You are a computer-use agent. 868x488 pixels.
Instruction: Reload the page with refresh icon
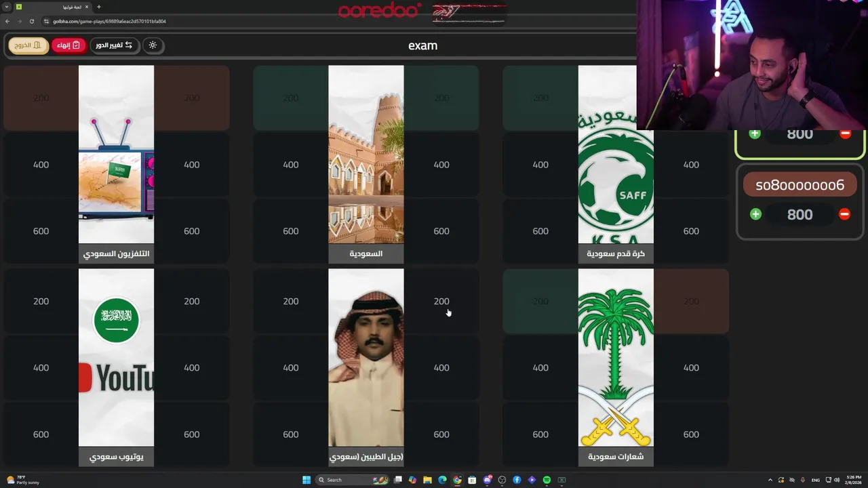tap(31, 21)
